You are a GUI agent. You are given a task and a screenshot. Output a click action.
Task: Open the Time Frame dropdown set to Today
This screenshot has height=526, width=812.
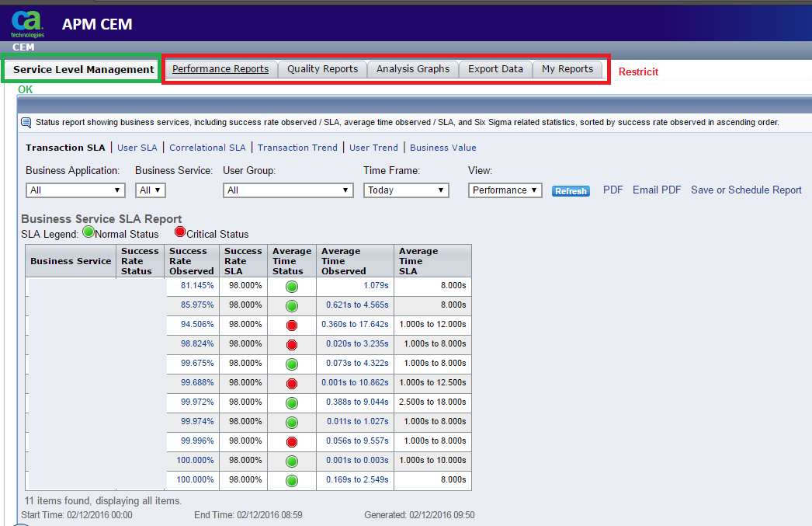[406, 190]
